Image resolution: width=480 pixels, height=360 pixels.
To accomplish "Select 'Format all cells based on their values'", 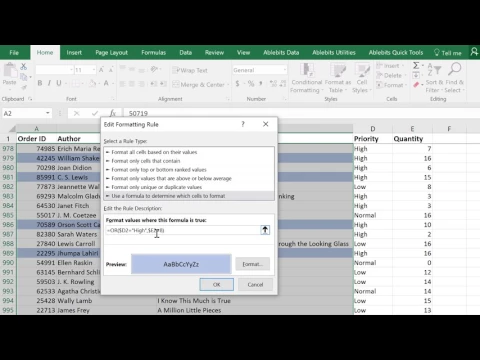I will [189, 152].
